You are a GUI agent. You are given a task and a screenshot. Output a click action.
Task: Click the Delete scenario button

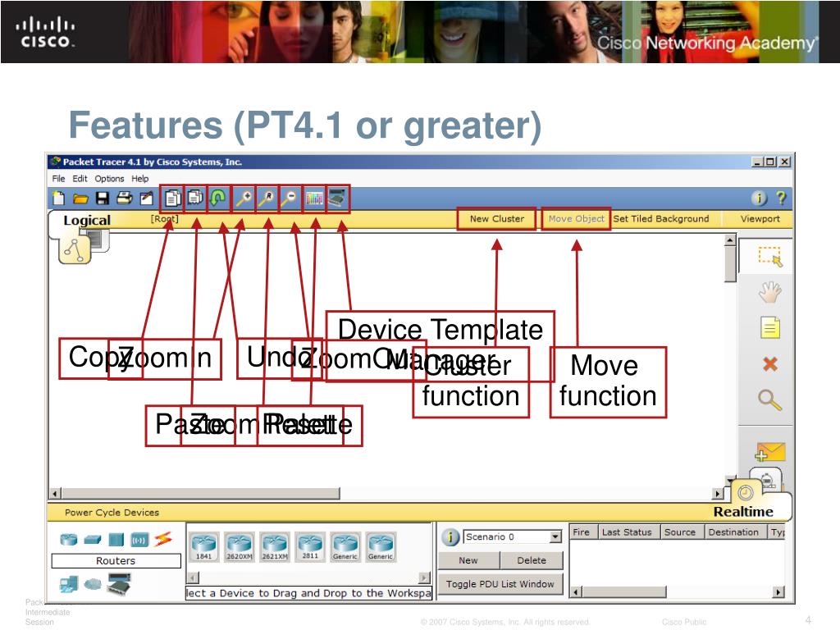532,560
